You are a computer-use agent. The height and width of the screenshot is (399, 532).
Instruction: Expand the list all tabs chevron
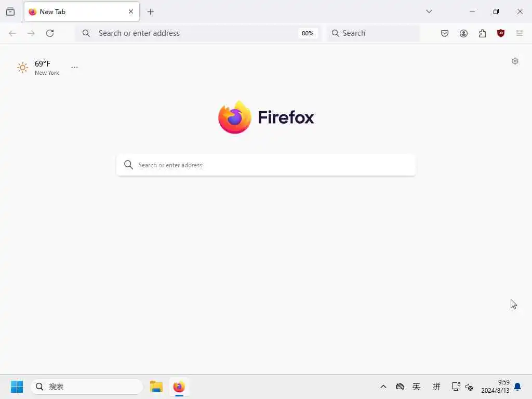pos(429,11)
